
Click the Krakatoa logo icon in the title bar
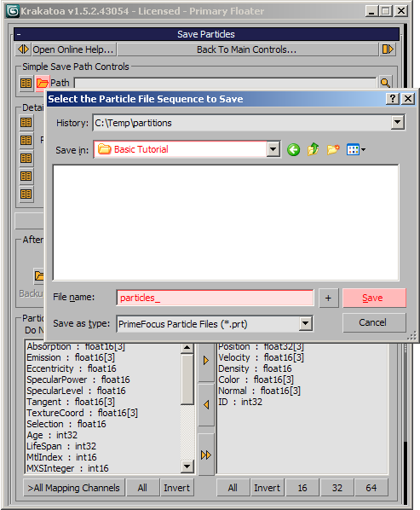click(13, 11)
